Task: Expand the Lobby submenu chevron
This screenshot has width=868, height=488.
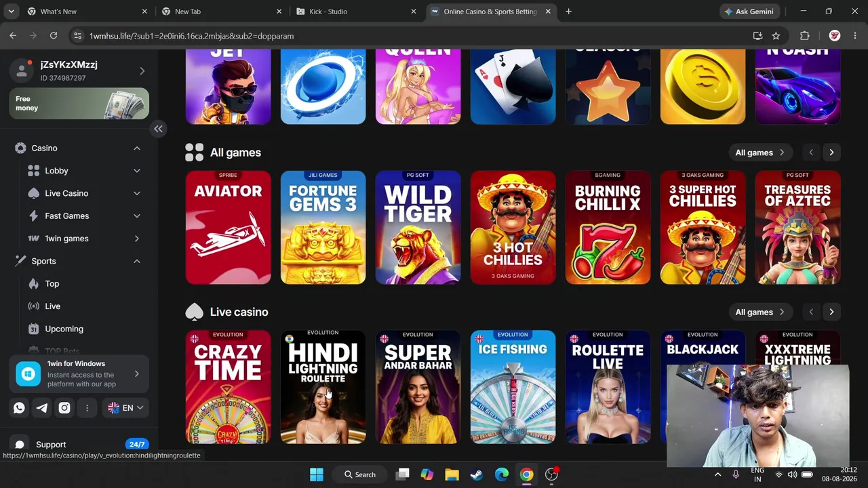Action: tap(137, 171)
